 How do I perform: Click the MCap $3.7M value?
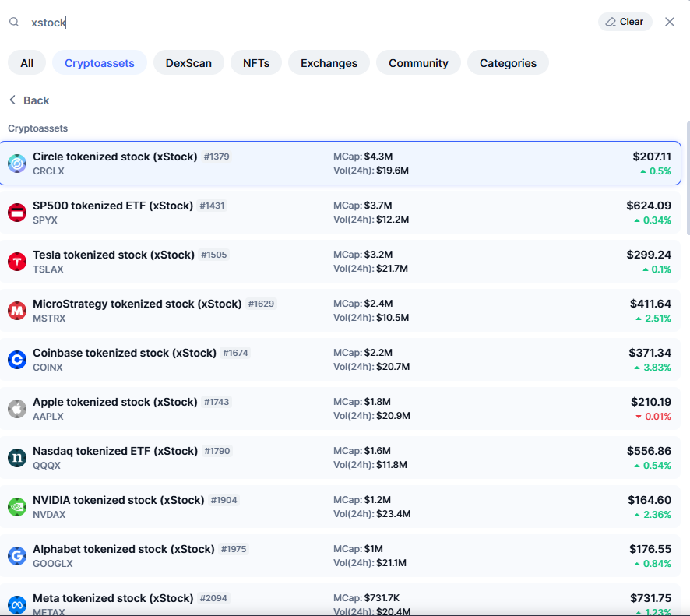(x=378, y=206)
